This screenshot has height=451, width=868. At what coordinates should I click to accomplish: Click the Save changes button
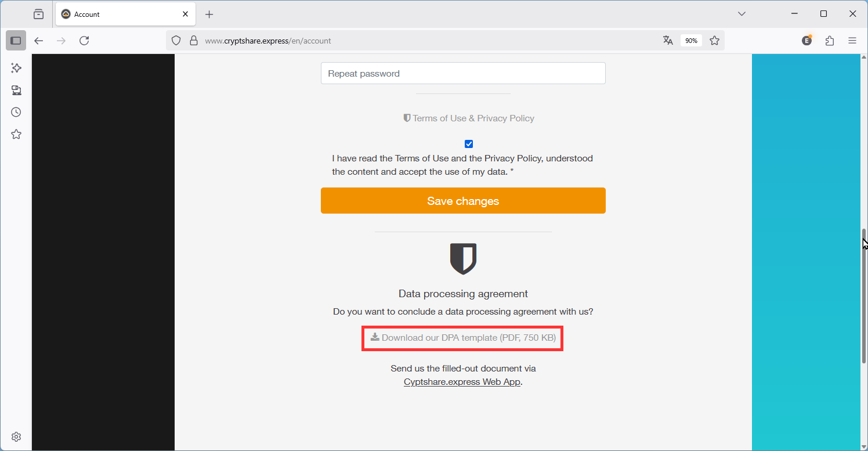point(463,201)
